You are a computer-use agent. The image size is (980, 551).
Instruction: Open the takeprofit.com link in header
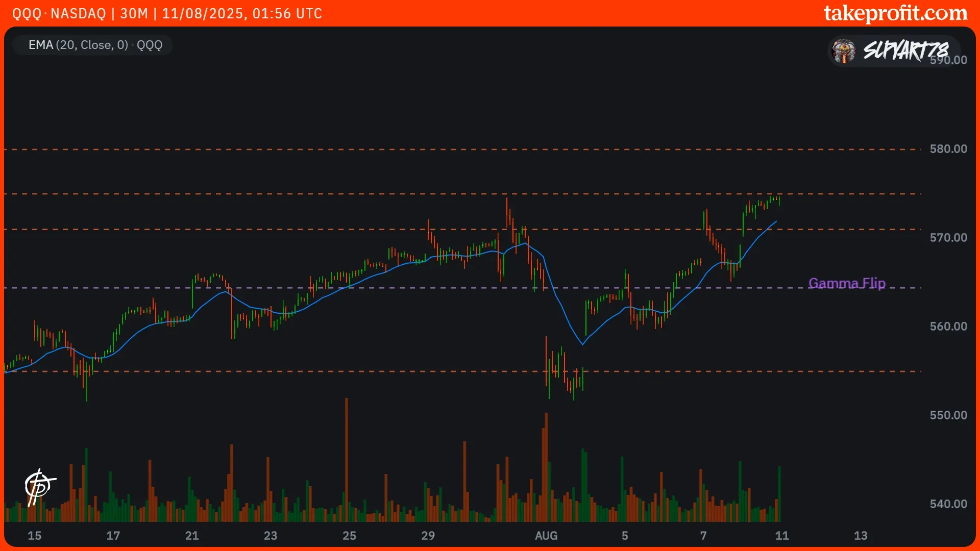(x=895, y=13)
